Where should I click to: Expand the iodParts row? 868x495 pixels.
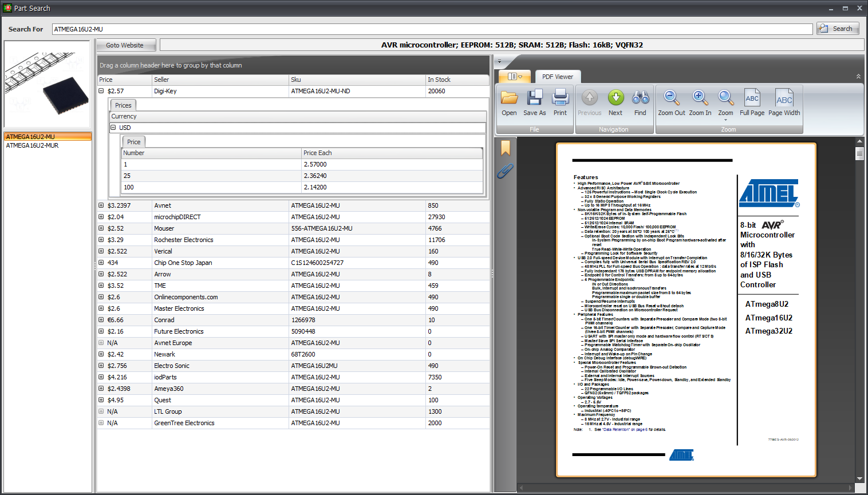pyautogui.click(x=101, y=377)
